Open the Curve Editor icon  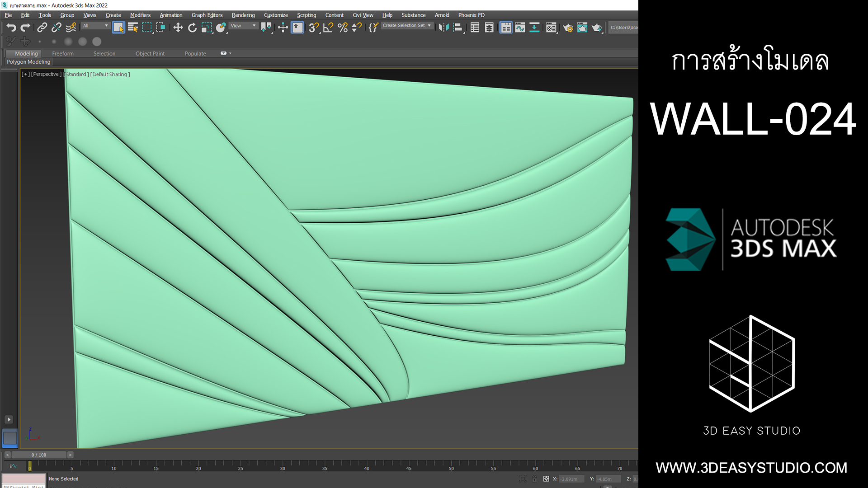(x=520, y=28)
